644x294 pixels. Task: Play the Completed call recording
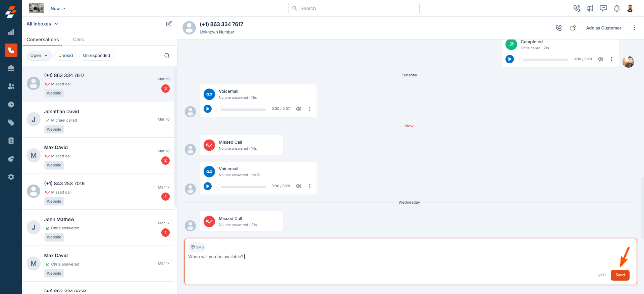click(x=509, y=59)
